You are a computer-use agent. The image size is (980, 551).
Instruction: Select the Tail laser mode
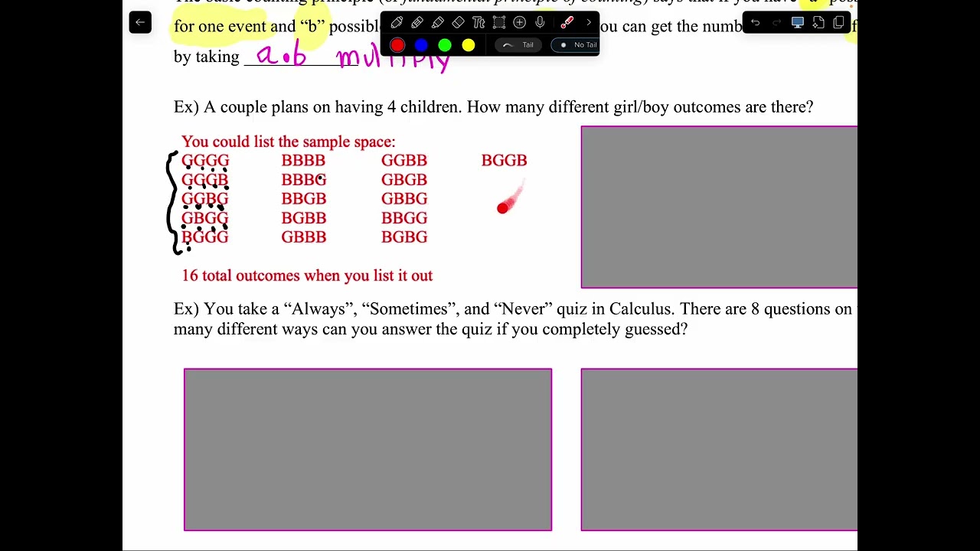pyautogui.click(x=518, y=45)
